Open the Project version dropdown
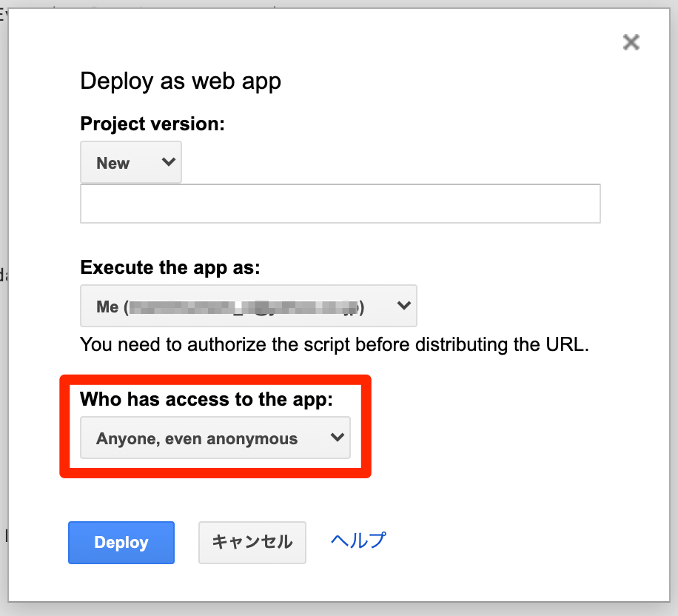The width and height of the screenshot is (678, 616). point(131,162)
